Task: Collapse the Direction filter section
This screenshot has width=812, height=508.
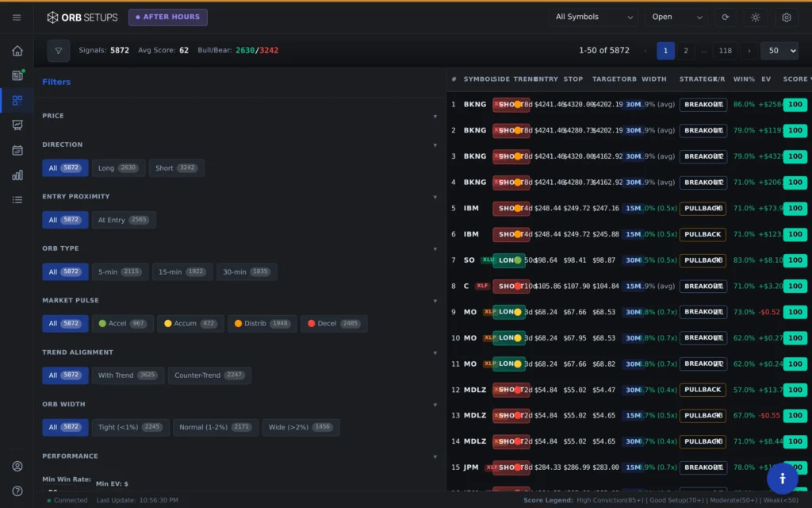Action: click(435, 145)
